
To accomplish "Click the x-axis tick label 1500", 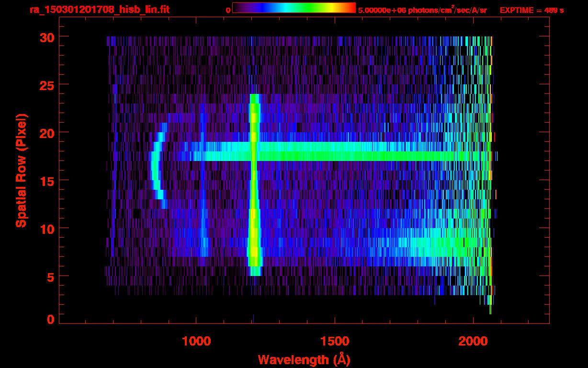I will point(335,341).
